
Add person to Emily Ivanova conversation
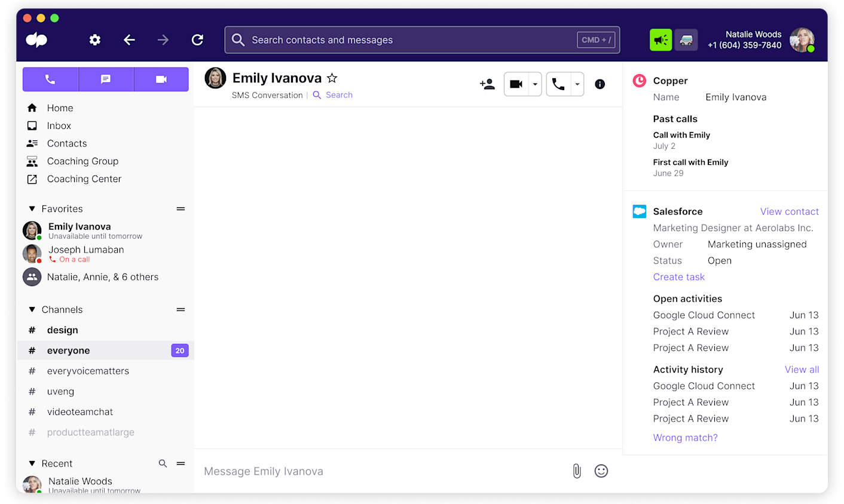[487, 84]
